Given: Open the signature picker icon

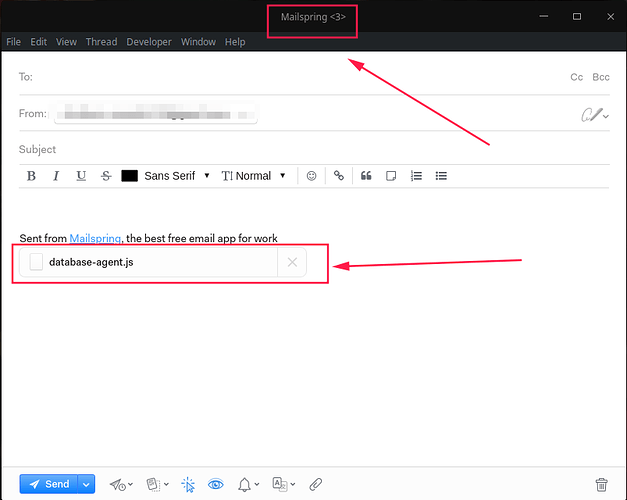Looking at the screenshot, I should click(x=595, y=115).
